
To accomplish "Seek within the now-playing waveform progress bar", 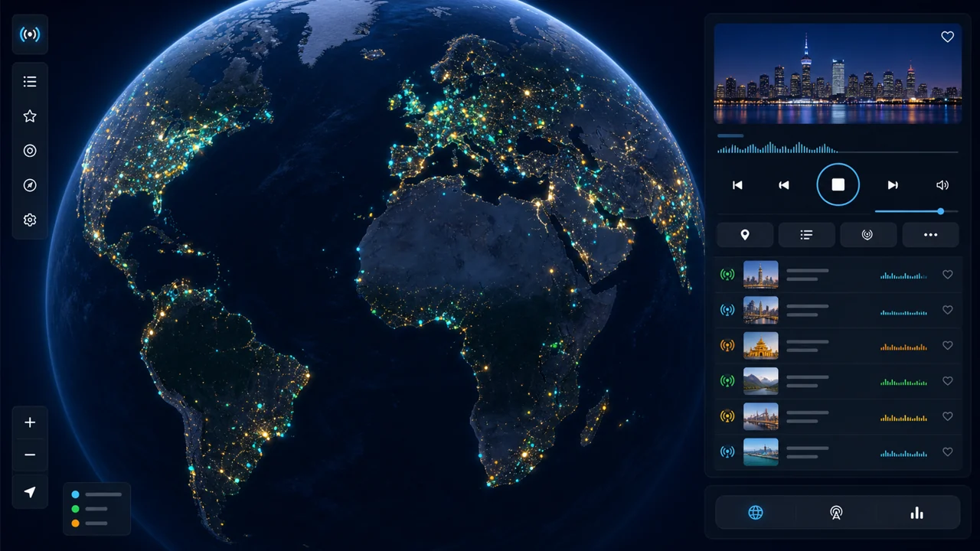I will point(838,148).
